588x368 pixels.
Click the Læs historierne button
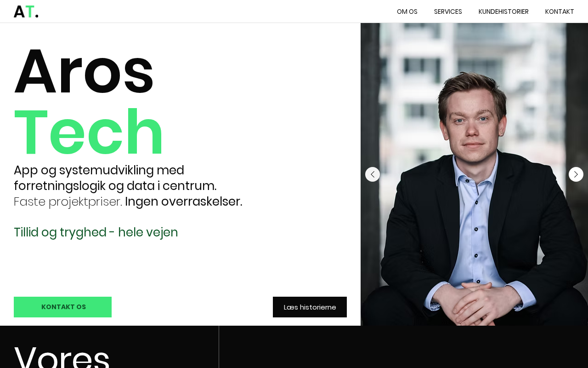[x=310, y=307]
